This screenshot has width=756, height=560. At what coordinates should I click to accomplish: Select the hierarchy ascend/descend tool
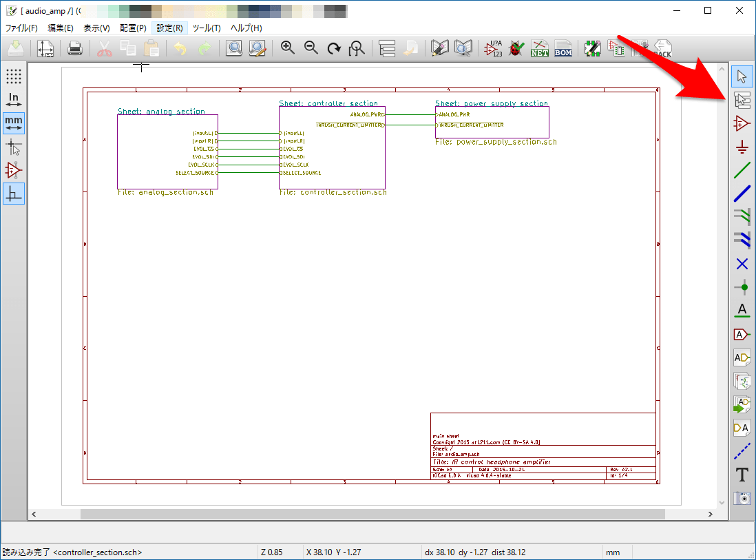(x=742, y=100)
